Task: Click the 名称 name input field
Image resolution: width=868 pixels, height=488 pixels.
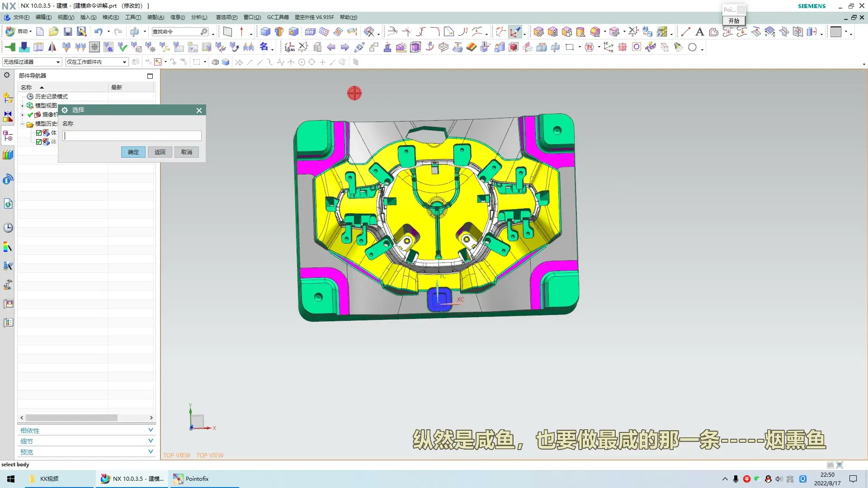Action: tap(132, 136)
